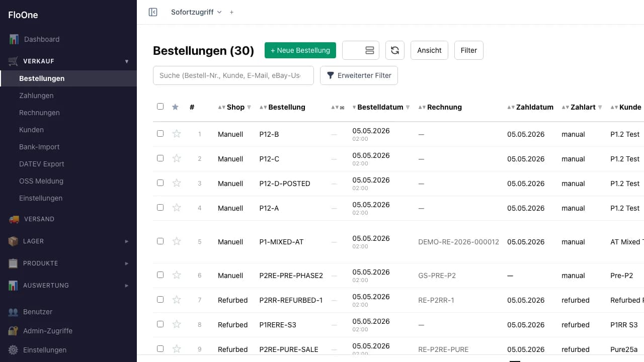
Task: Open Erweiterter Filter
Action: point(359,75)
